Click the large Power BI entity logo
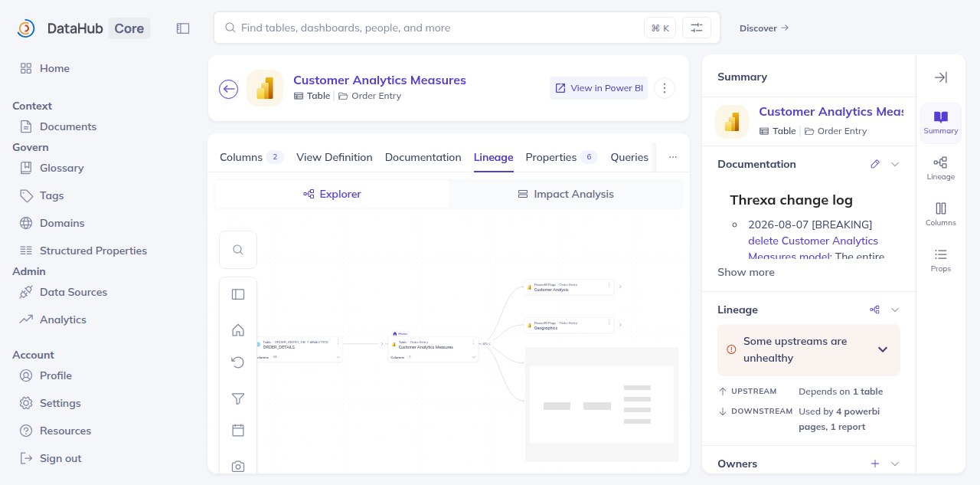The height and width of the screenshot is (485, 980). coord(265,89)
